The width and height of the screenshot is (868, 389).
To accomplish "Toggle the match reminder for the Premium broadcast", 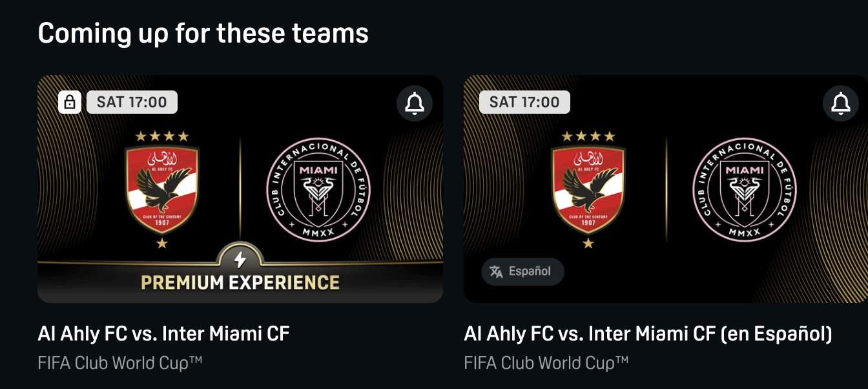I will pyautogui.click(x=414, y=103).
